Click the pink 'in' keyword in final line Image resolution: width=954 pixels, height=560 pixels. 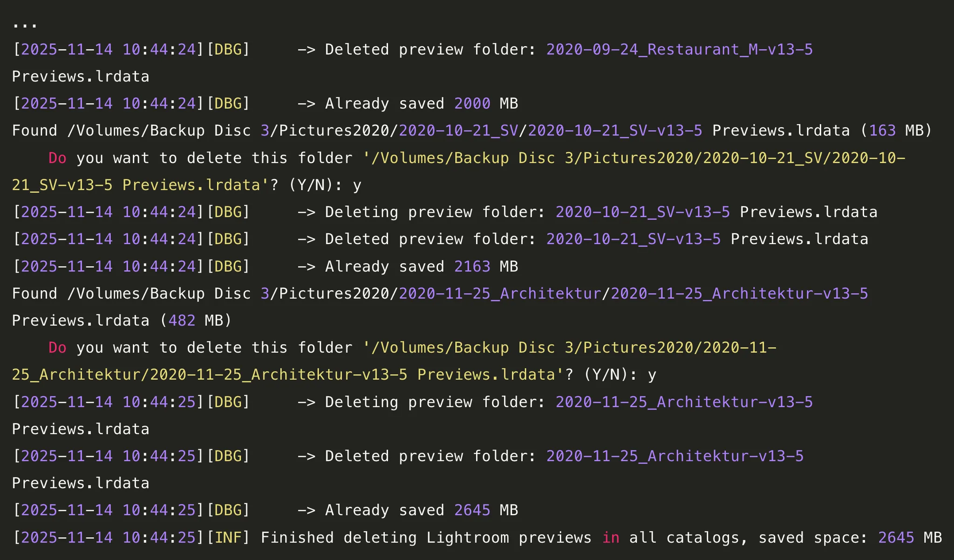tap(611, 538)
